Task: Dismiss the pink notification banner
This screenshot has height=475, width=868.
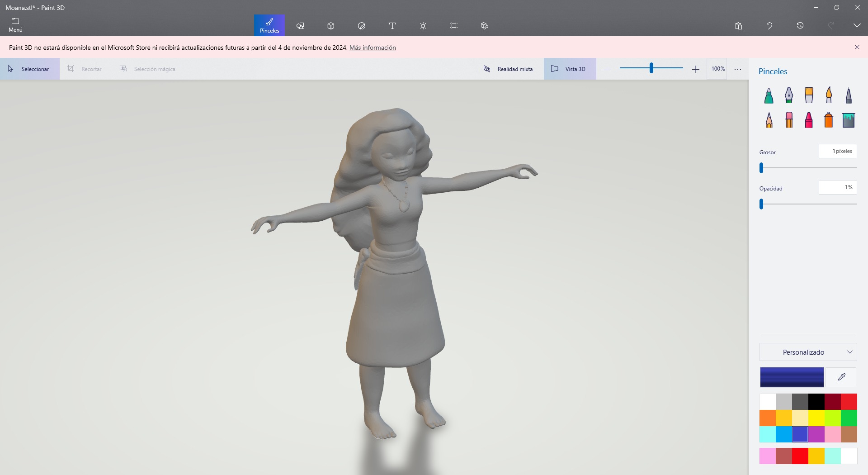Action: [x=857, y=47]
